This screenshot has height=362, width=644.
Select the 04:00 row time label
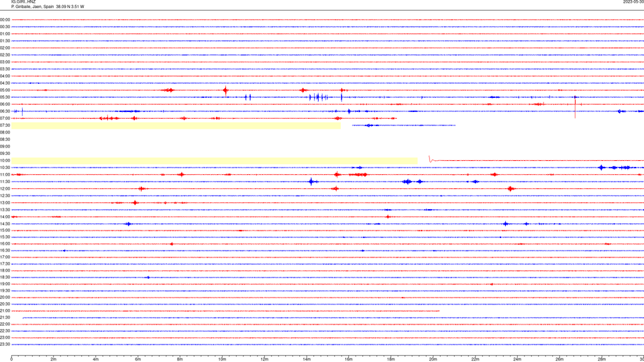click(x=5, y=76)
